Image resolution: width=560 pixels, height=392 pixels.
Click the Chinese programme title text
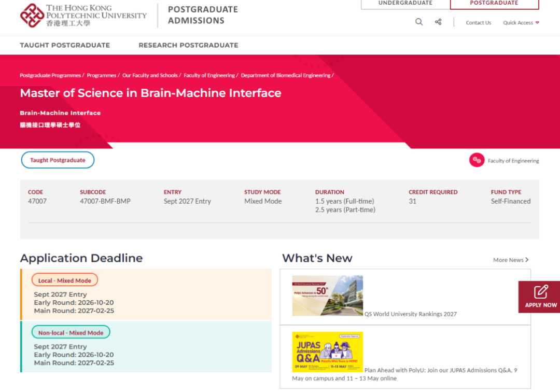[50, 125]
